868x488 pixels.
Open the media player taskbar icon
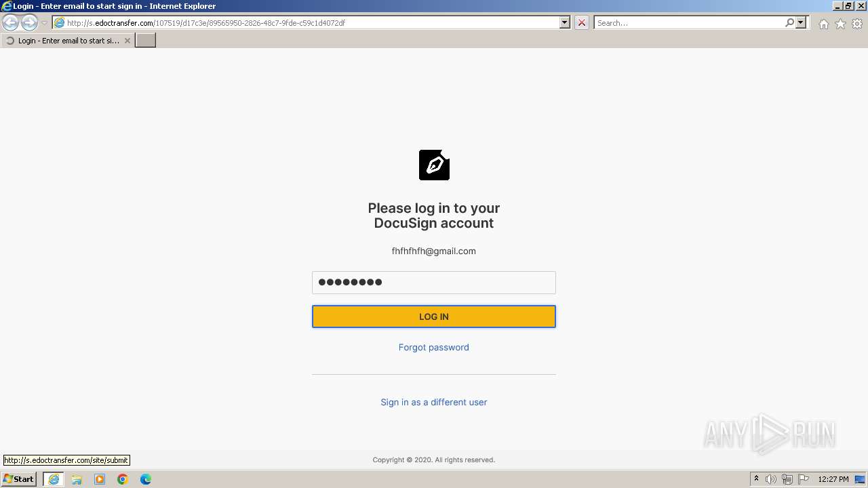(x=100, y=479)
